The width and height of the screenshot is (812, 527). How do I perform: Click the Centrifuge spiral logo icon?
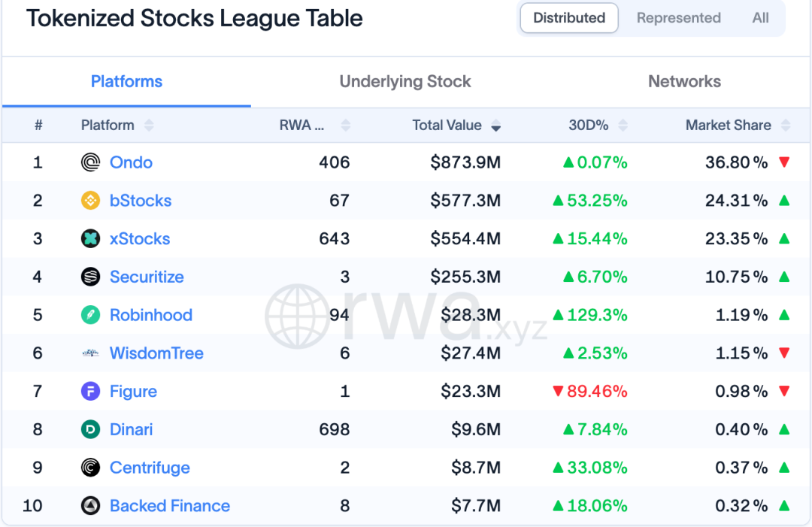91,468
